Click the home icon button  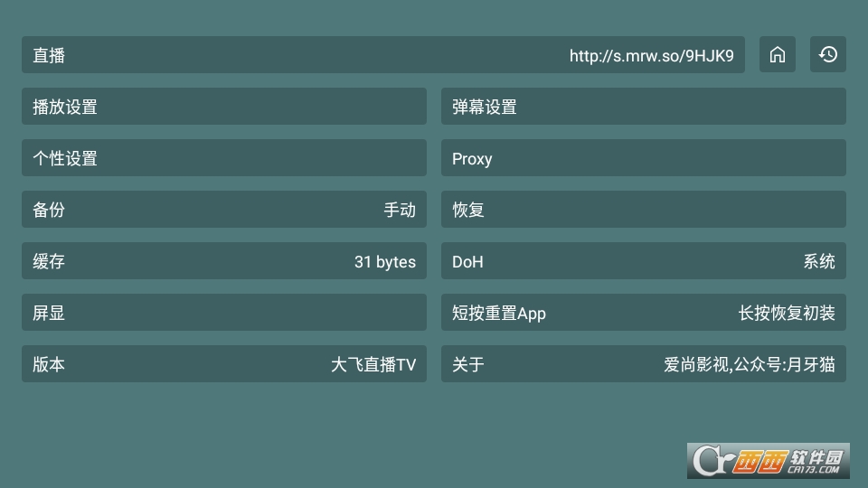[x=778, y=54]
